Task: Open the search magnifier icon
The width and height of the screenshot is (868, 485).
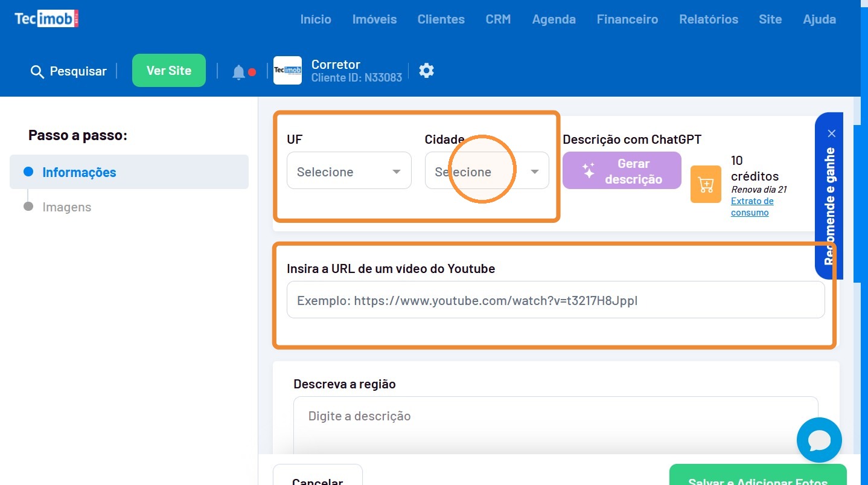Action: 37,72
